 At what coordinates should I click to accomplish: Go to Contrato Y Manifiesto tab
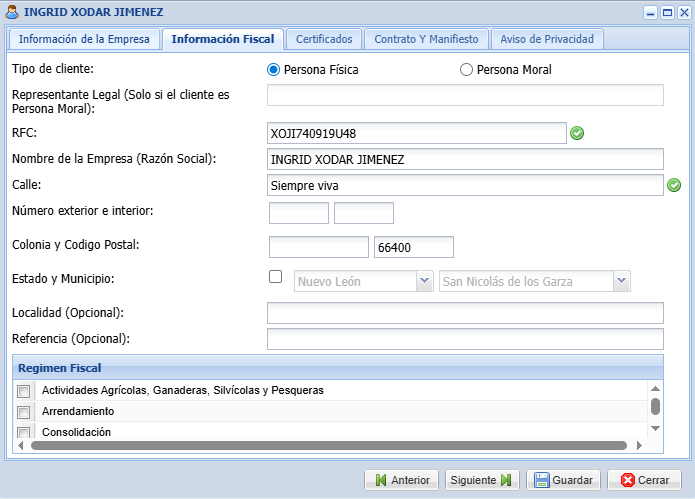point(426,39)
